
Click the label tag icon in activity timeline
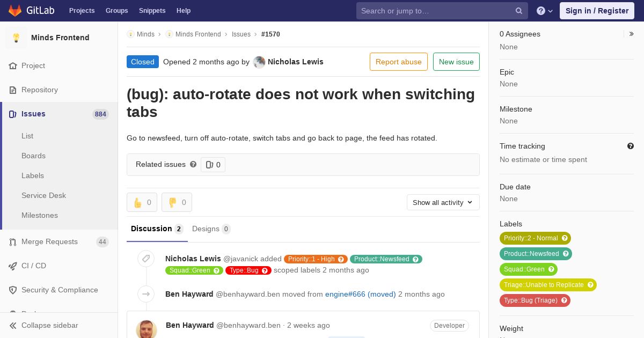tap(146, 259)
